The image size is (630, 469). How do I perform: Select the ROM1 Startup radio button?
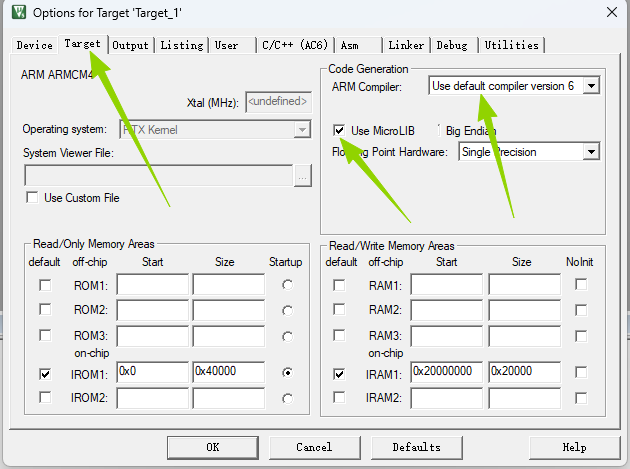[x=287, y=285]
